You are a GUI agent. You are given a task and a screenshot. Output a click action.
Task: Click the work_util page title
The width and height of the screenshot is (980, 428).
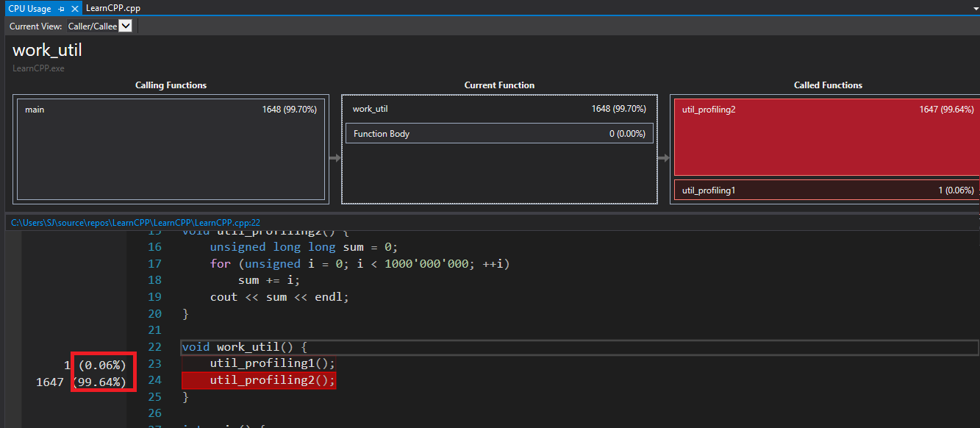47,50
